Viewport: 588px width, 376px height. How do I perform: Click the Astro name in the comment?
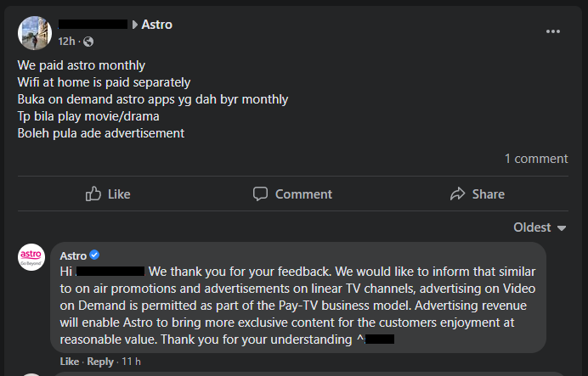click(73, 255)
